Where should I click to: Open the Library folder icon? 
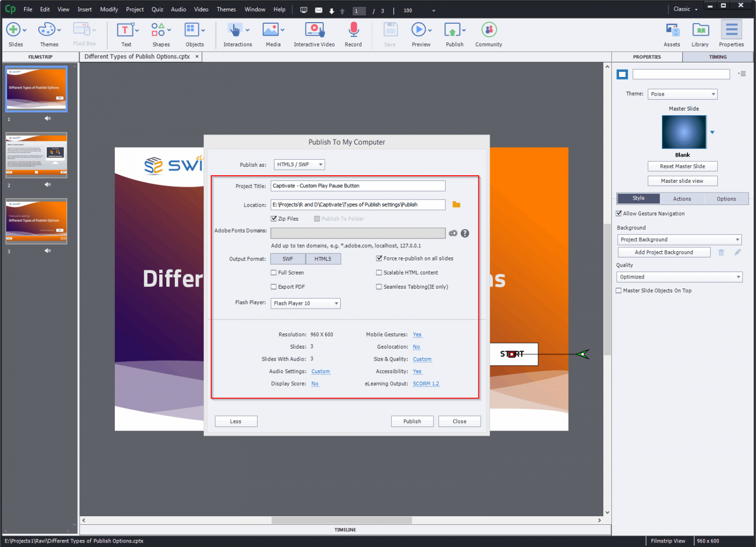click(x=701, y=30)
